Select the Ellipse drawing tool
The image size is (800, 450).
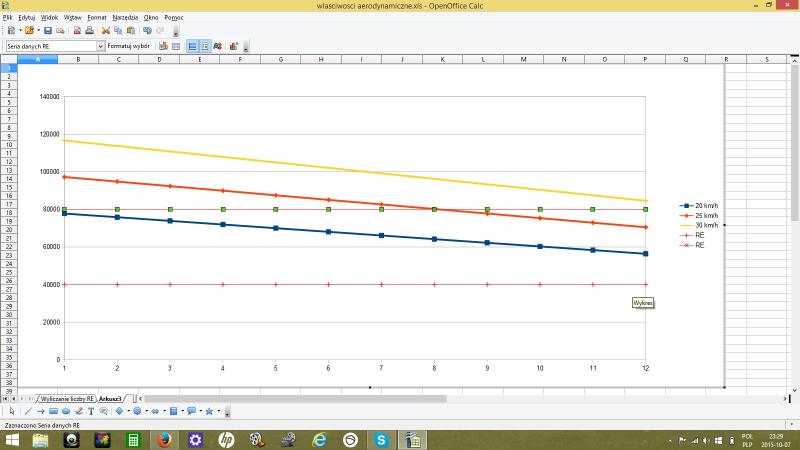(65, 411)
